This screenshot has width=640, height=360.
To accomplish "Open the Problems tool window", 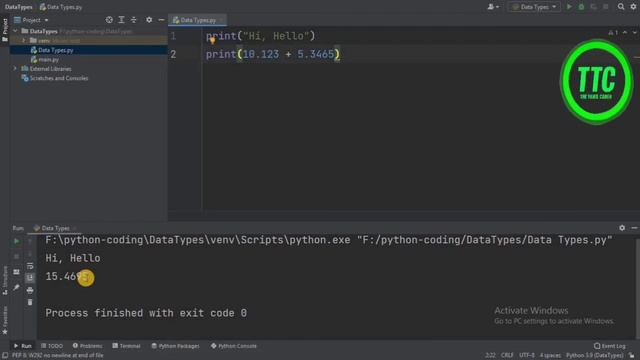I will click(87, 346).
